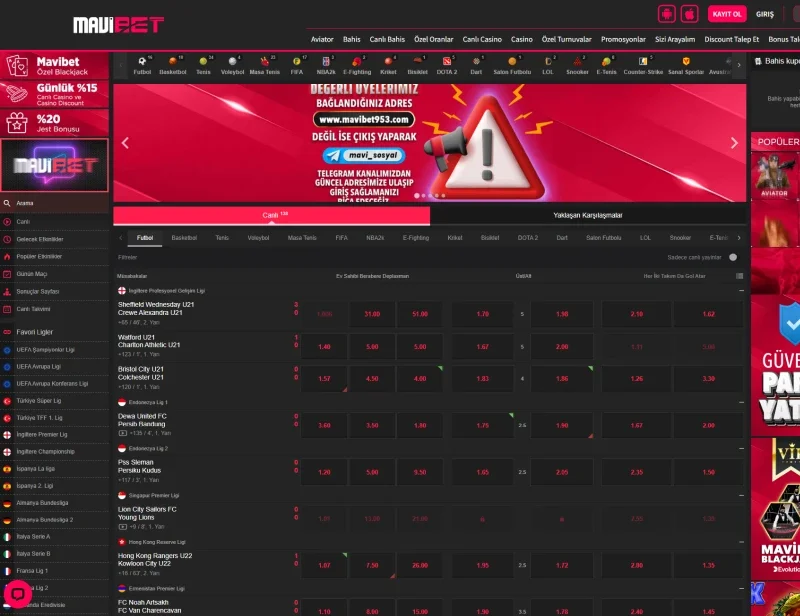
Task: Open the odds layout grid icon
Action: point(739,276)
